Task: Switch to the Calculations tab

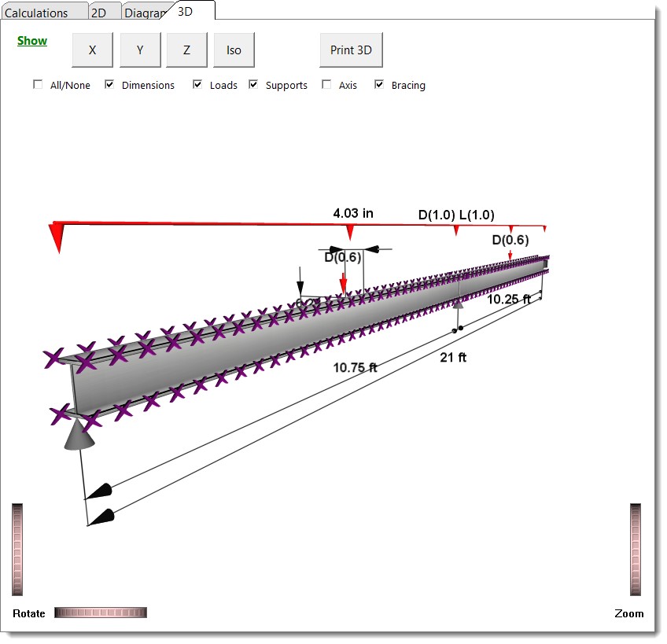Action: point(44,13)
